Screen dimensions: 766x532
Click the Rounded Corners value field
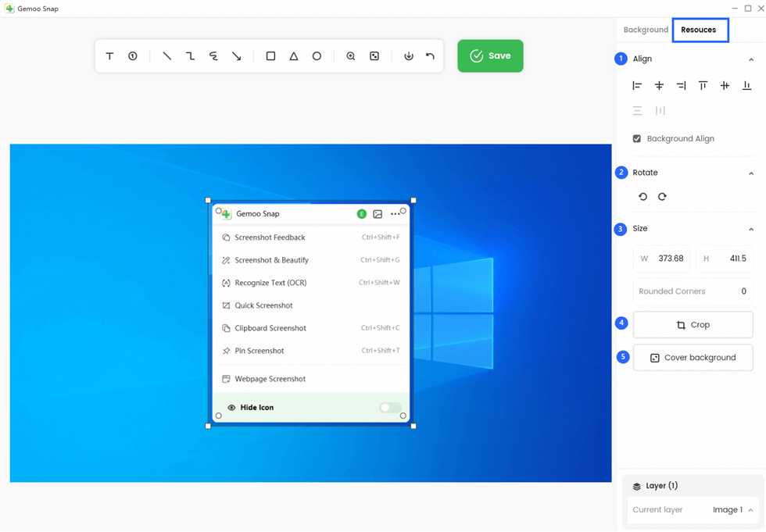coord(693,291)
